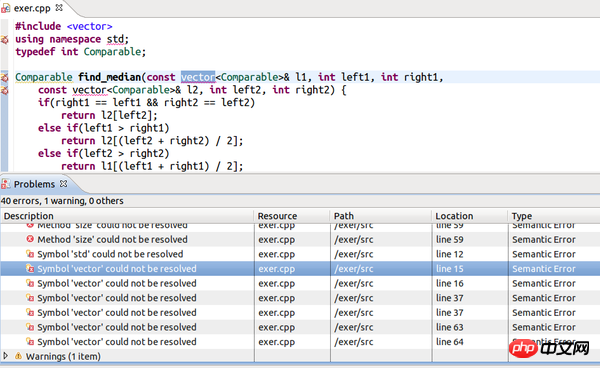This screenshot has width=600, height=368.
Task: Switch to the exer.cpp editor tab
Action: click(33, 8)
